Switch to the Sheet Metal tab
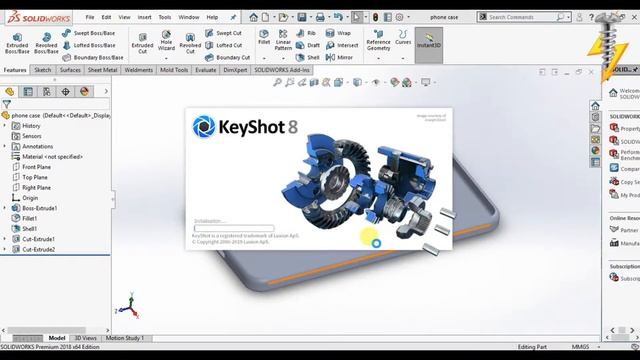The height and width of the screenshot is (360, 640). 102,70
